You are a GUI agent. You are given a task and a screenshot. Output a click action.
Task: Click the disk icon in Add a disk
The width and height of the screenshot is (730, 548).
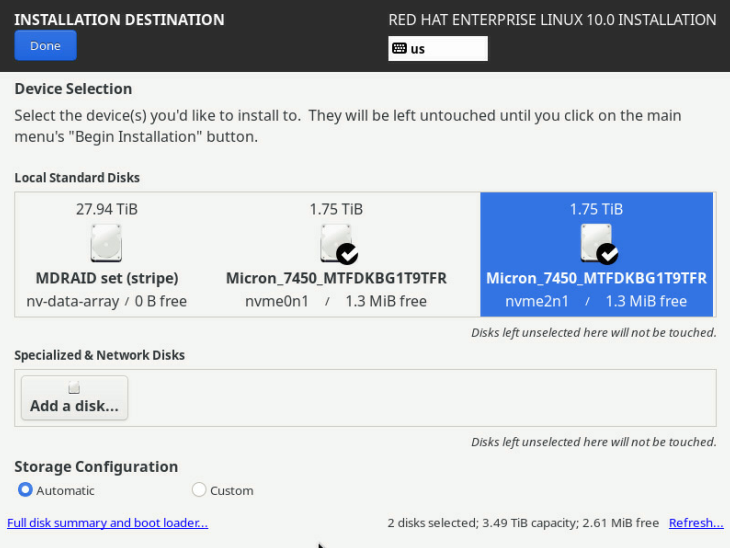pyautogui.click(x=74, y=387)
